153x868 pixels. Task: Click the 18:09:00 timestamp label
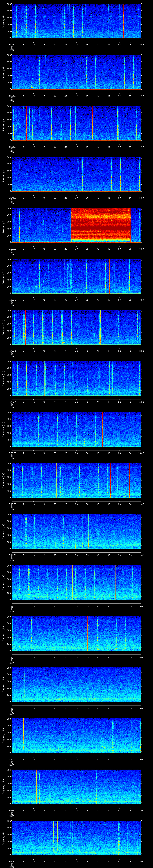pos(12,453)
